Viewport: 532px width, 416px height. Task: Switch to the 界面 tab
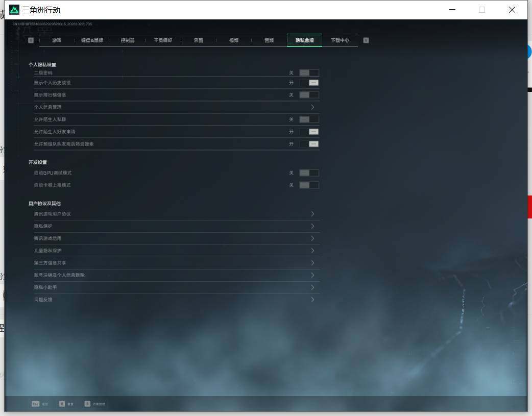coord(199,40)
